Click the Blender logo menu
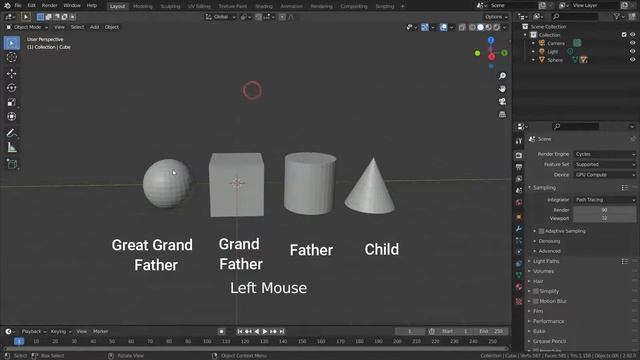Viewport: 640px width, 360px height. (7, 6)
